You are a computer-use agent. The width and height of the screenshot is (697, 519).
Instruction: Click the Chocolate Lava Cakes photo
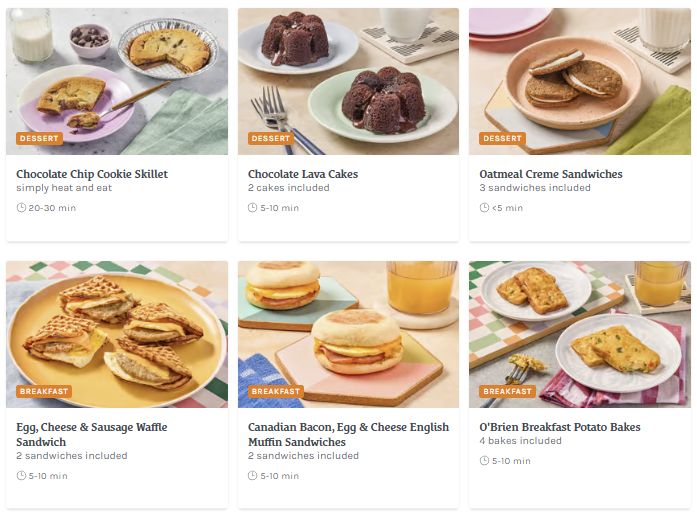click(348, 80)
